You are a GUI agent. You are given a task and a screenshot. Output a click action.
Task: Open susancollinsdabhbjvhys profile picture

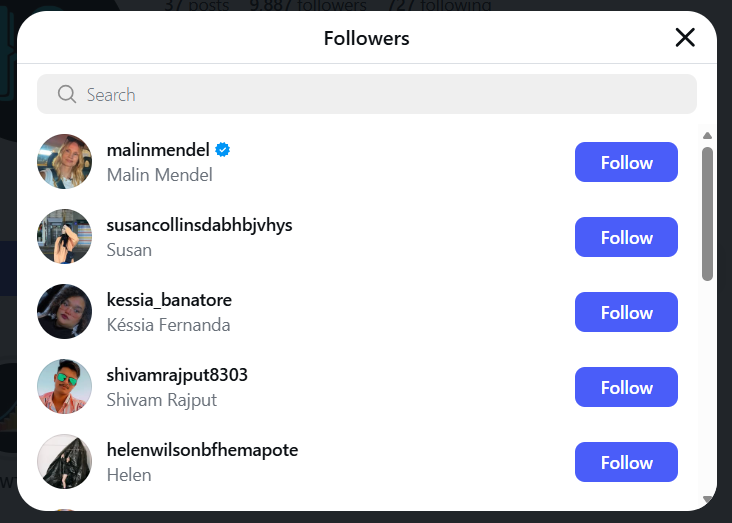click(64, 237)
